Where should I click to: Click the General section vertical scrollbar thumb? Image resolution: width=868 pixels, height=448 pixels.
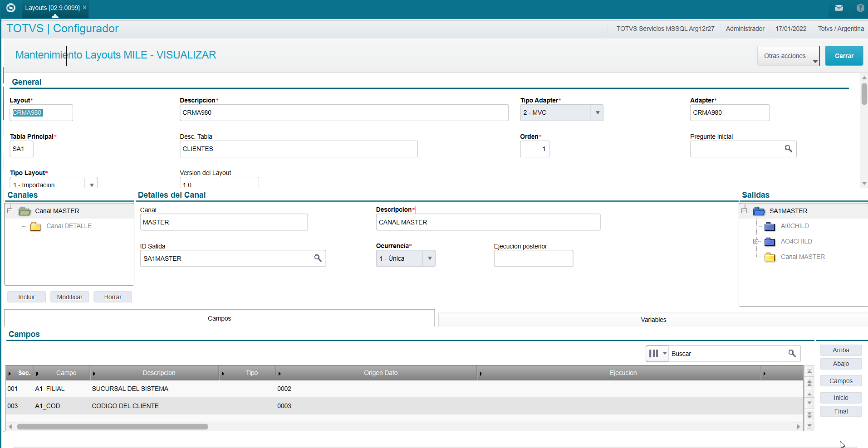click(864, 94)
